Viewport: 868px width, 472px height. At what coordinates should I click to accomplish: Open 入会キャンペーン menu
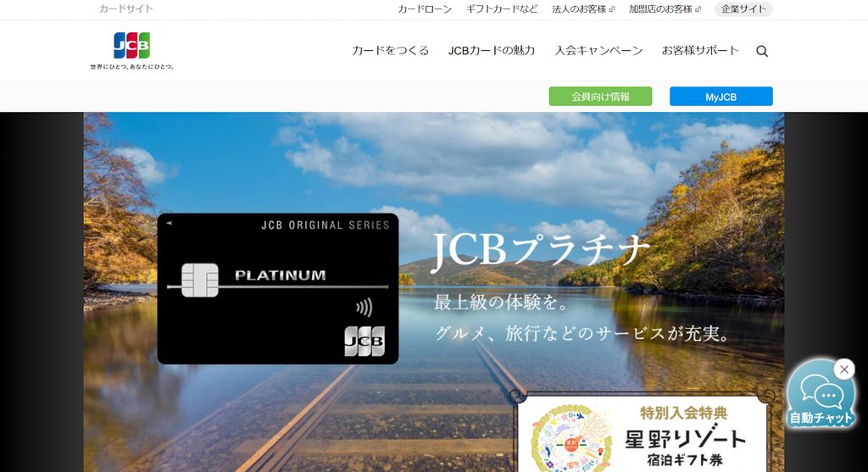pyautogui.click(x=598, y=51)
